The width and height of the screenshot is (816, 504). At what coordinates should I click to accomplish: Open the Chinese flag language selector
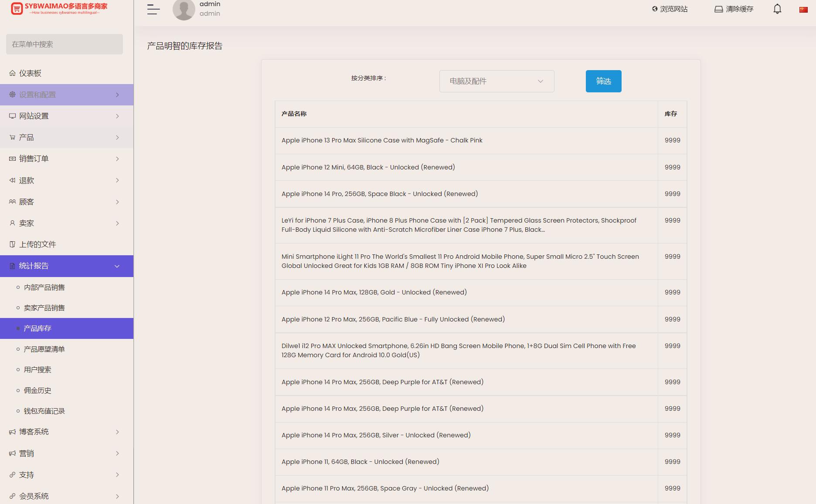(x=803, y=10)
